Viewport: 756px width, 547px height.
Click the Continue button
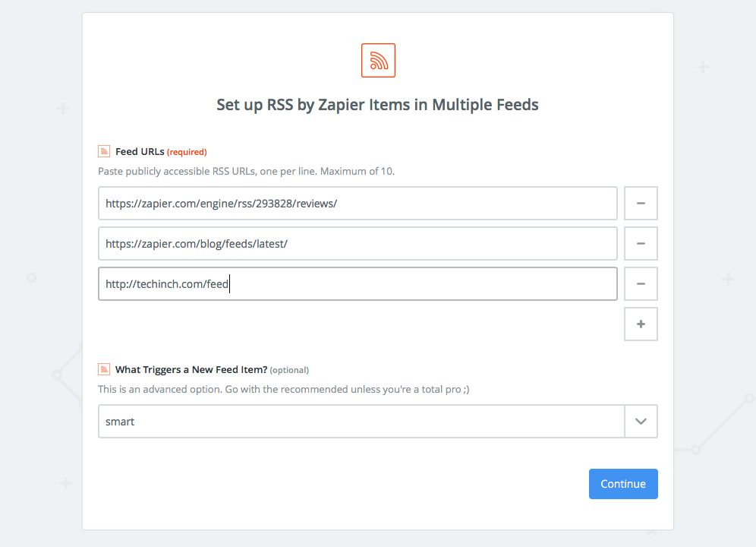623,484
